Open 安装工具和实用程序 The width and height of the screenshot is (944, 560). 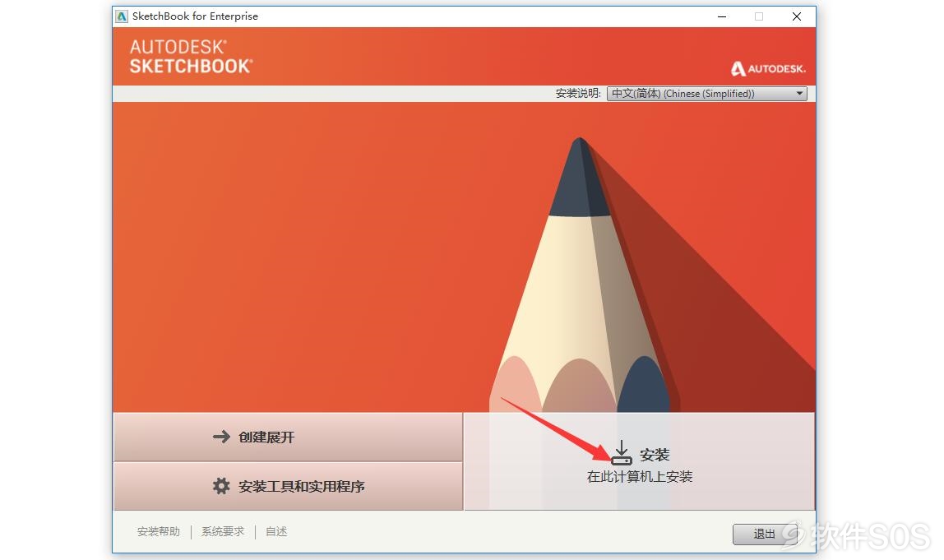tap(289, 487)
